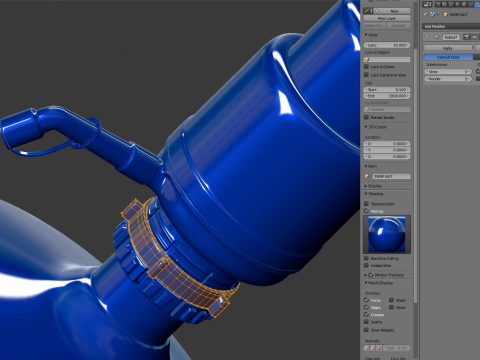Enable Hidden Wire checkbox
This screenshot has height=360, width=480.
coord(366,265)
